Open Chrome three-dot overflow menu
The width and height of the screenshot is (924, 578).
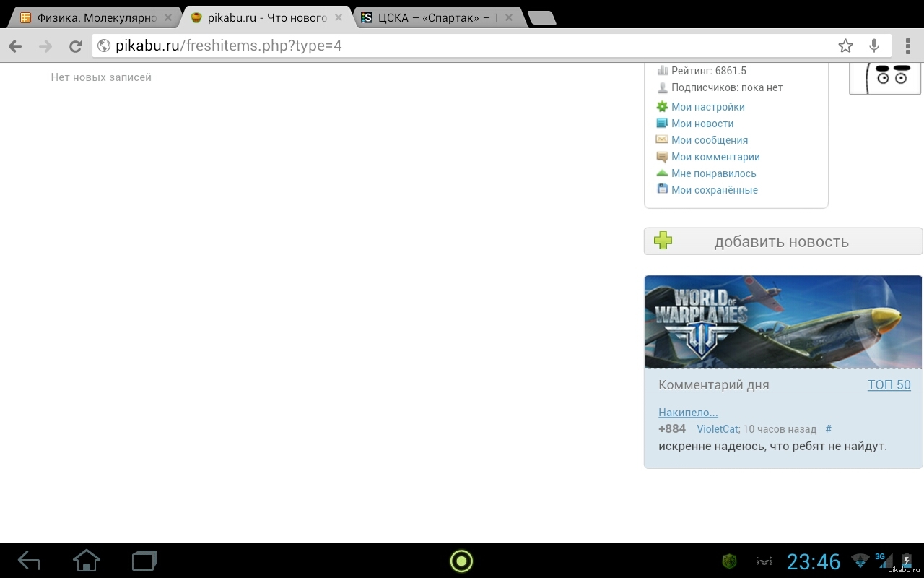click(x=908, y=46)
